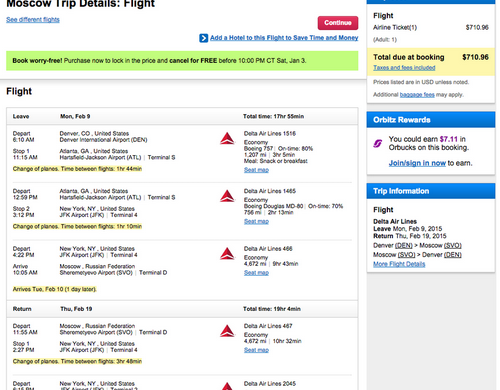Viewport: 500px width, 390px height.
Task: Click the red Continue button
Action: 338,23
